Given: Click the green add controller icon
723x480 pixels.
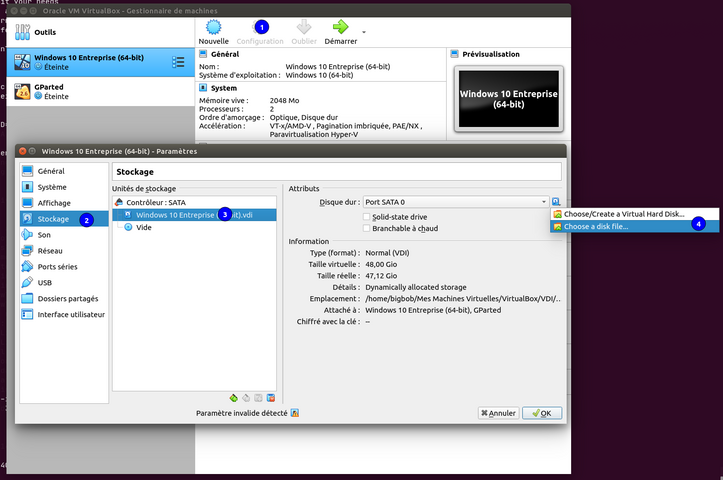Looking at the screenshot, I should (x=234, y=398).
